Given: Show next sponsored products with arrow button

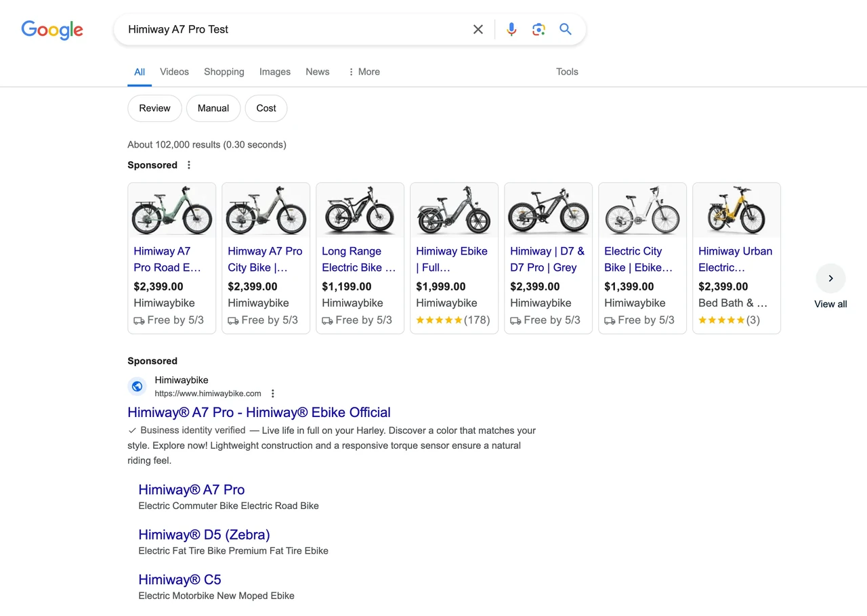Looking at the screenshot, I should coord(830,278).
